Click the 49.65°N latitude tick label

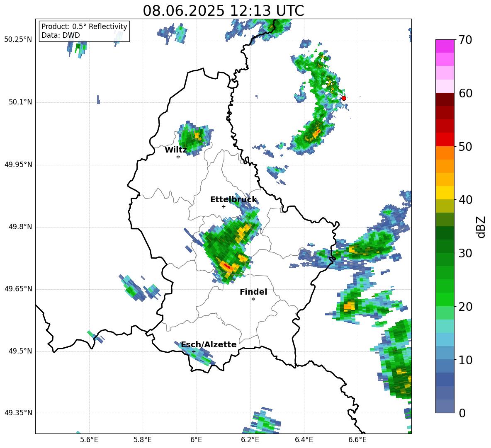[x=18, y=289]
